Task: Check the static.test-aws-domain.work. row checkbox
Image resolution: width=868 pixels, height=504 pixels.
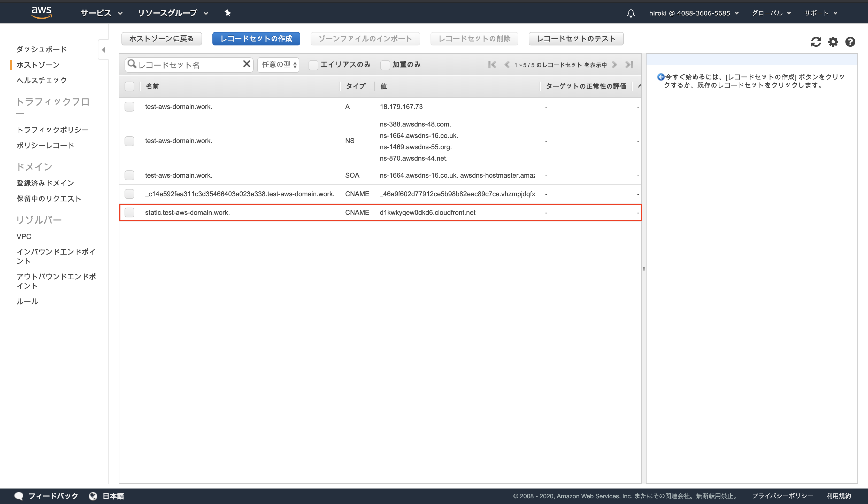Action: coord(129,212)
